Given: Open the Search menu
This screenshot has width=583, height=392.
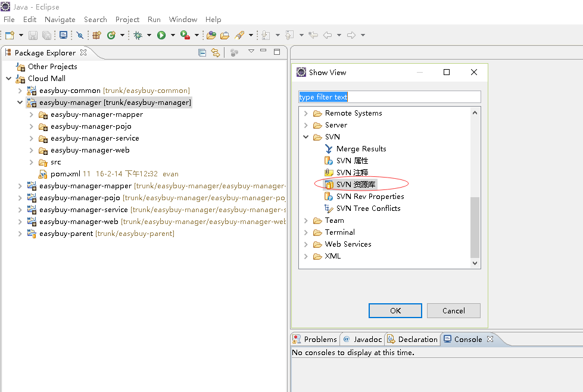Looking at the screenshot, I should [x=95, y=19].
